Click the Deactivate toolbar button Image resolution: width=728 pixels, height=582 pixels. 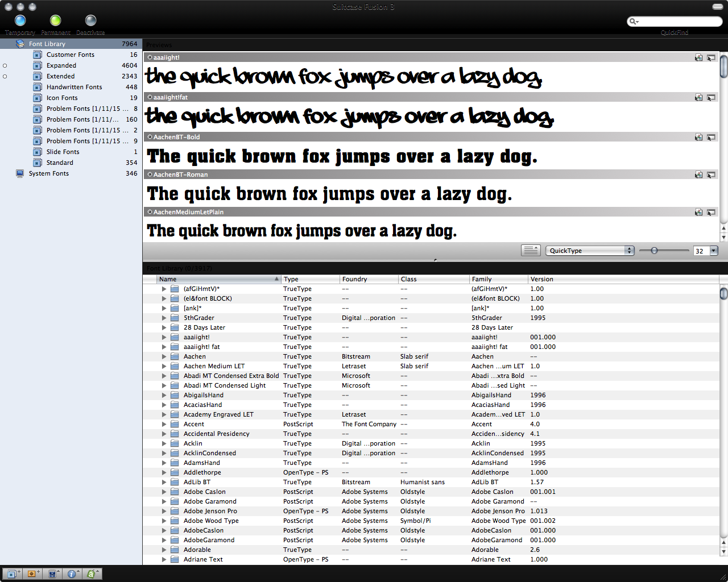click(90, 21)
